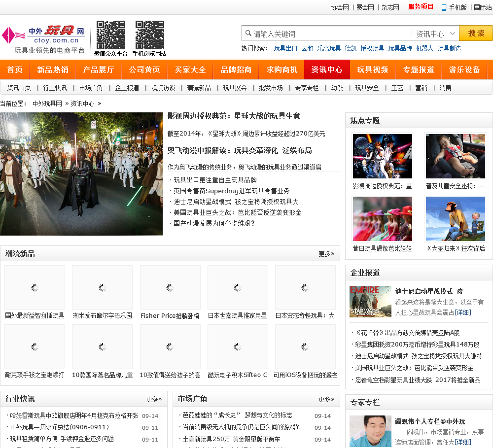Select the highlighted 资讯中心 nav tab
This screenshot has height=448, width=493.
[x=327, y=69]
